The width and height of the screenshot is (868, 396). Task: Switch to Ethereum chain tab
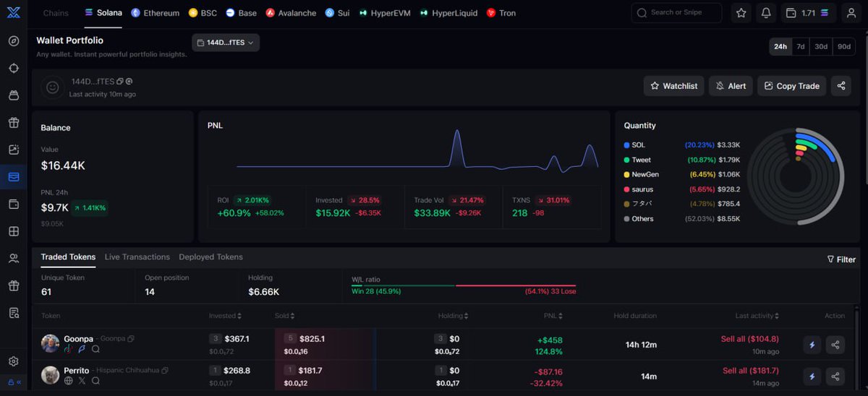coord(155,13)
